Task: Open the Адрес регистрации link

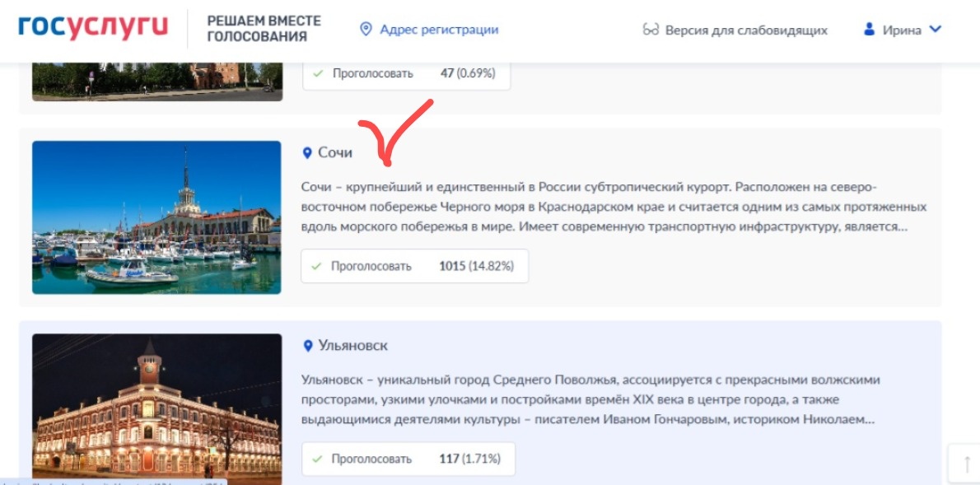Action: coord(439,30)
